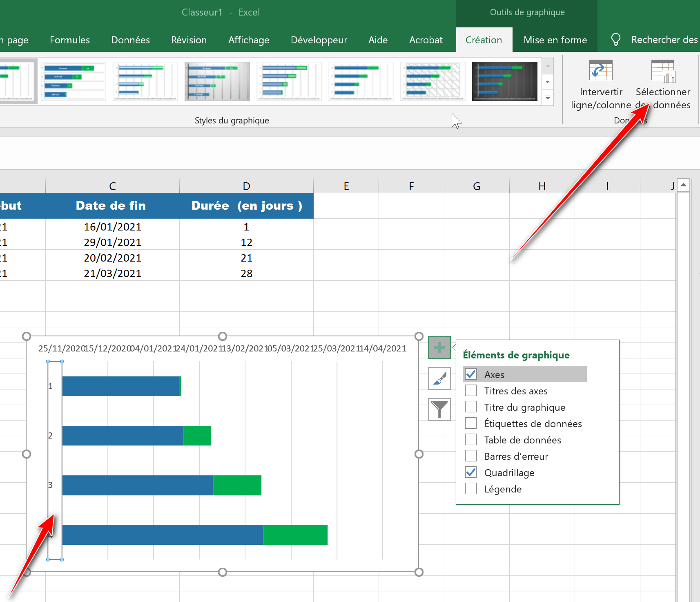Apply chart style right of gray gradient one

pyautogui.click(x=289, y=81)
